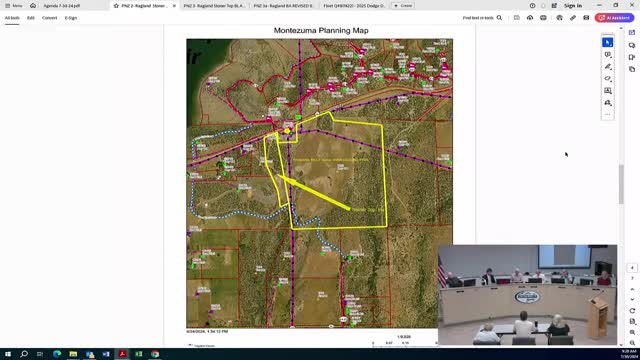
Task: Click the Sign in link
Action: pyautogui.click(x=573, y=6)
